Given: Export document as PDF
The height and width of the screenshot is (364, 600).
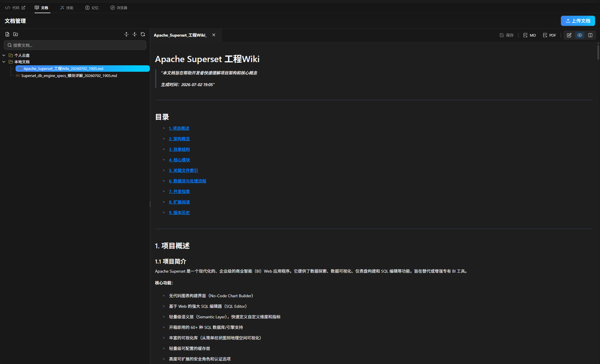Looking at the screenshot, I should [x=549, y=35].
